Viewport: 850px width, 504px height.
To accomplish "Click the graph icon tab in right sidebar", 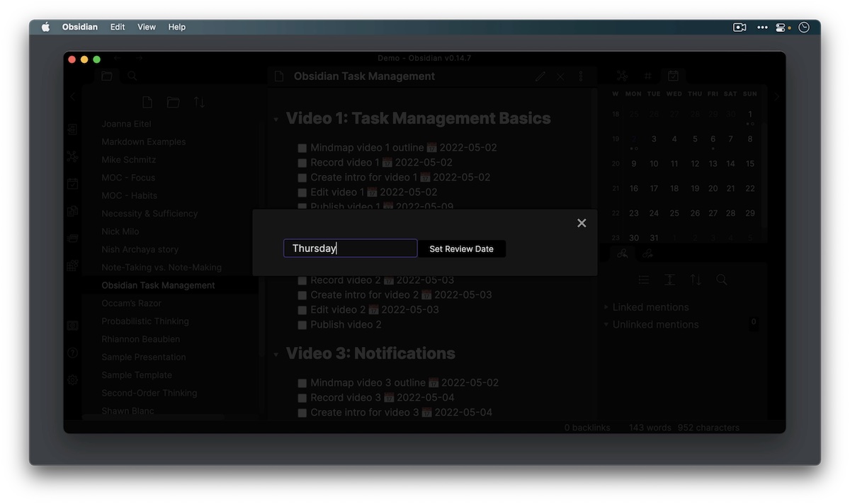I will 622,76.
